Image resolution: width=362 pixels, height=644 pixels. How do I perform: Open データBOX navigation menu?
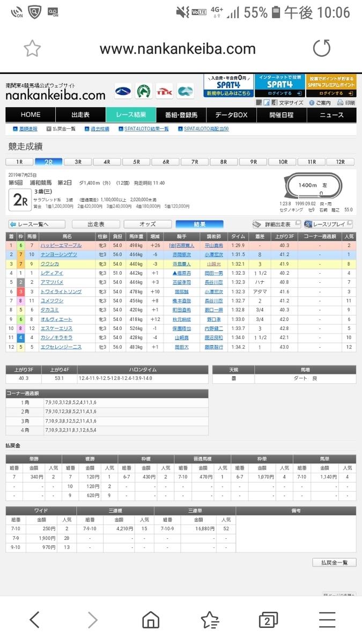pos(231,115)
